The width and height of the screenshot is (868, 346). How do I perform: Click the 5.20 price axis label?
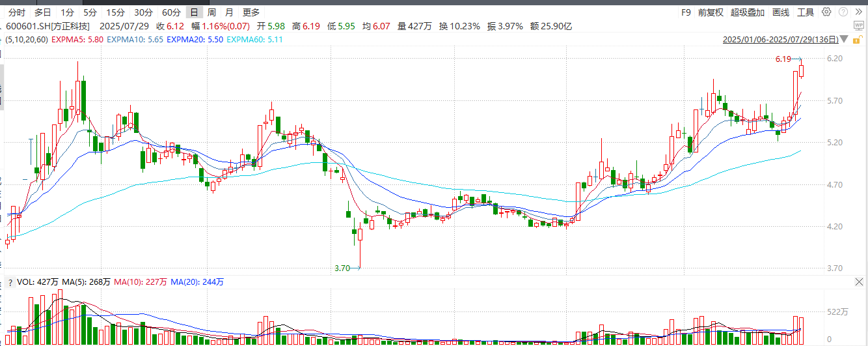tap(835, 143)
